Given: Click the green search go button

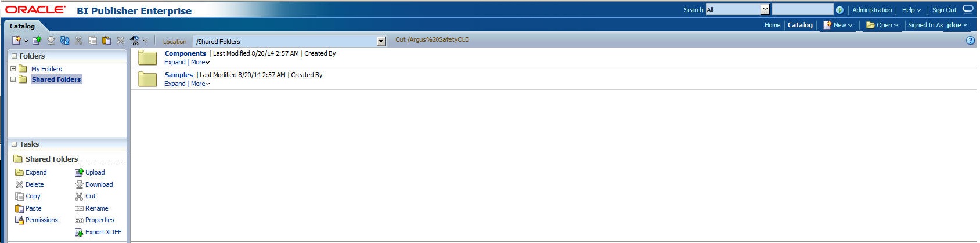Looking at the screenshot, I should point(840,10).
